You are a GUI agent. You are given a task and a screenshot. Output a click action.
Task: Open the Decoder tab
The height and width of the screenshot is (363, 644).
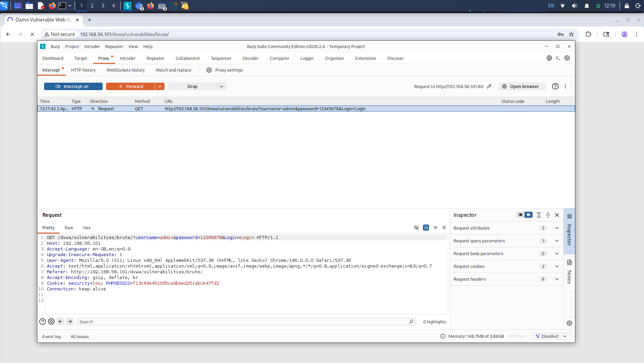point(250,58)
